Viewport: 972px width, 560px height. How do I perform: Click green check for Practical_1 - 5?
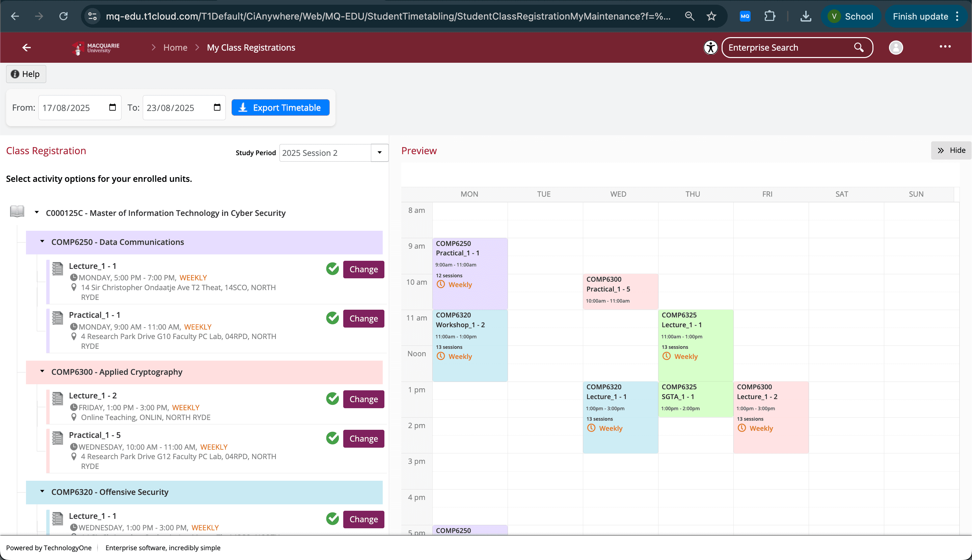(x=332, y=438)
